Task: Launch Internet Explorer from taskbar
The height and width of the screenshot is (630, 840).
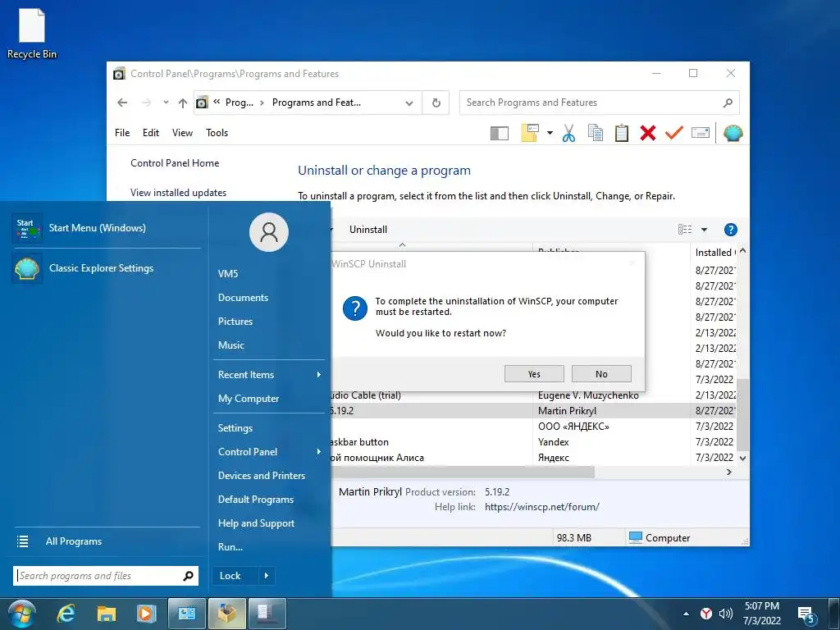Action: tap(66, 614)
